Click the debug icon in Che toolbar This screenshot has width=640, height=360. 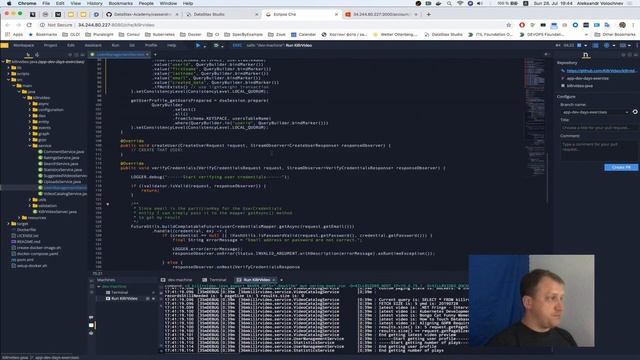(x=216, y=45)
